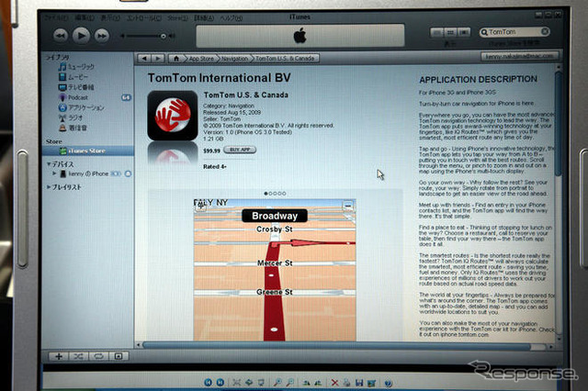Select アプリケーション in the library
The height and width of the screenshot is (391, 588).
(x=82, y=107)
